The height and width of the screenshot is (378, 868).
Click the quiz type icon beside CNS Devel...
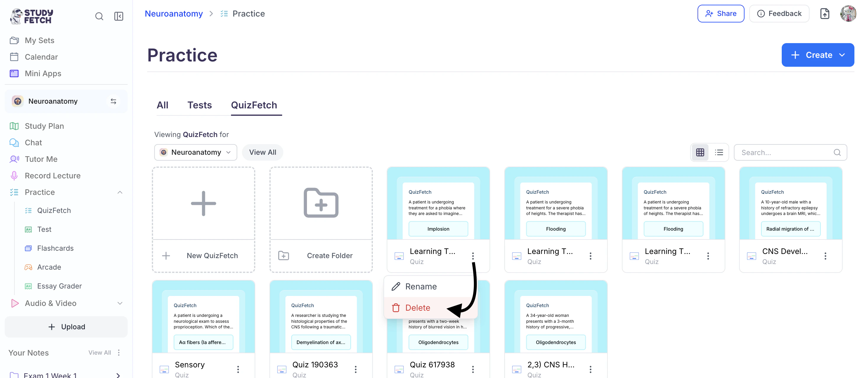[x=751, y=256]
